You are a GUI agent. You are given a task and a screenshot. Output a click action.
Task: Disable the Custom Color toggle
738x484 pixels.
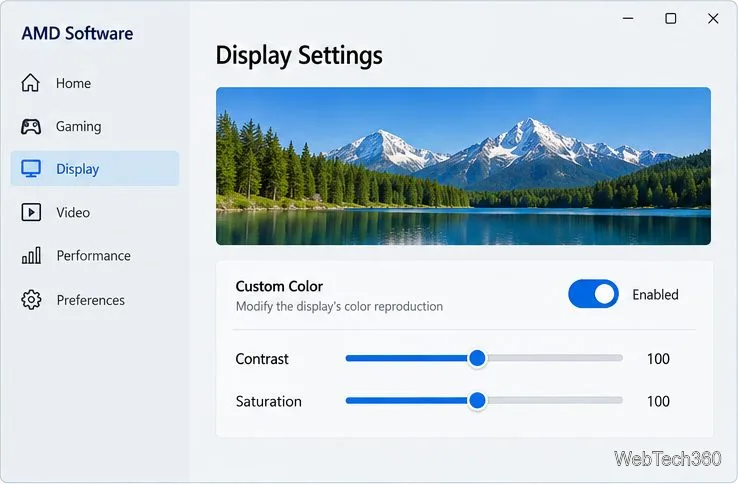pyautogui.click(x=593, y=294)
